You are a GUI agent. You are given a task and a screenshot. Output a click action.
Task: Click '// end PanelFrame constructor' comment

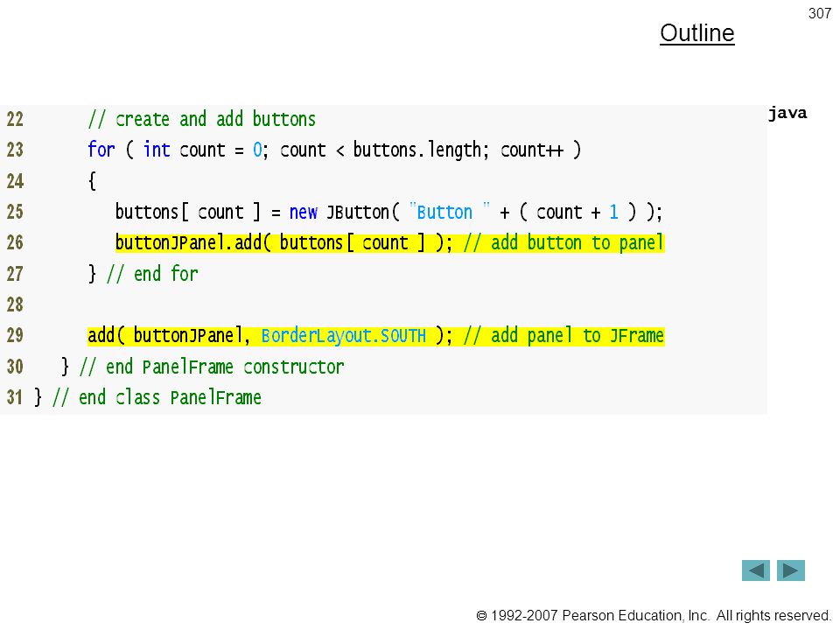pos(212,367)
